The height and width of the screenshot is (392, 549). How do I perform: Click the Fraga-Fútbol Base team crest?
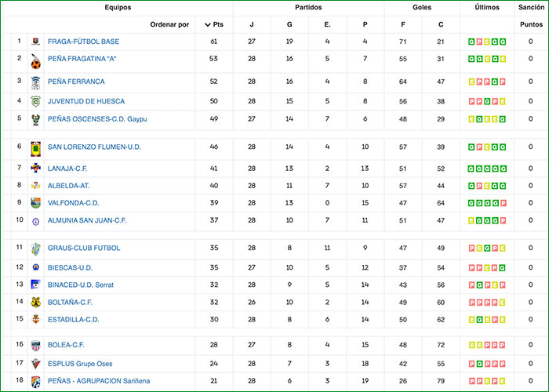pyautogui.click(x=35, y=42)
